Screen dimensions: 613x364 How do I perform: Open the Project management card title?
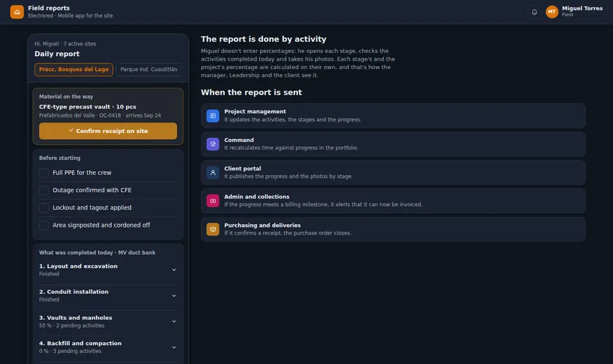[255, 111]
